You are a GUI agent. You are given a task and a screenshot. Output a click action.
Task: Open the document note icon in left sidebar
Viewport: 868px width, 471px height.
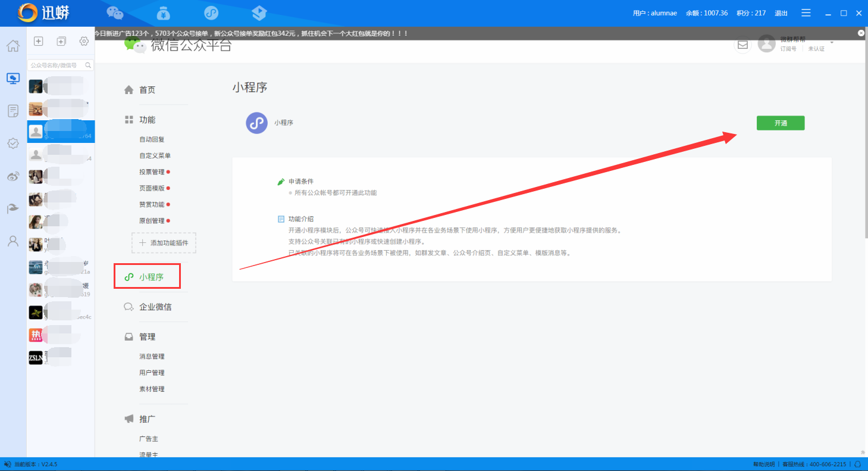click(12, 111)
